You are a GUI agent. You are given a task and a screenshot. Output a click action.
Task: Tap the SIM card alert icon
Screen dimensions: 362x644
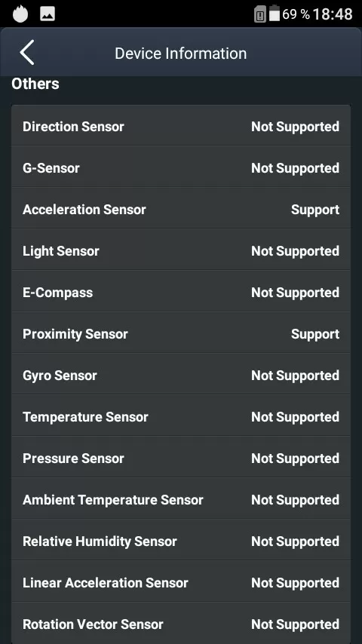(259, 14)
